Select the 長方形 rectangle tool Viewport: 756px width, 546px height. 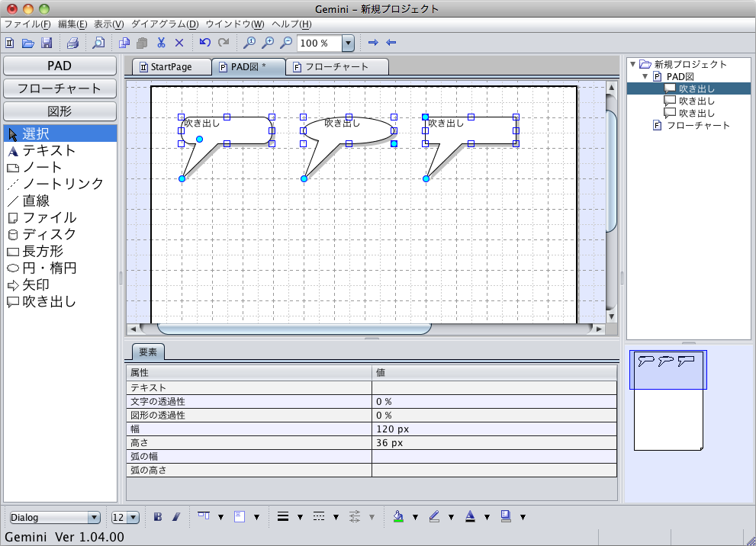pyautogui.click(x=60, y=251)
